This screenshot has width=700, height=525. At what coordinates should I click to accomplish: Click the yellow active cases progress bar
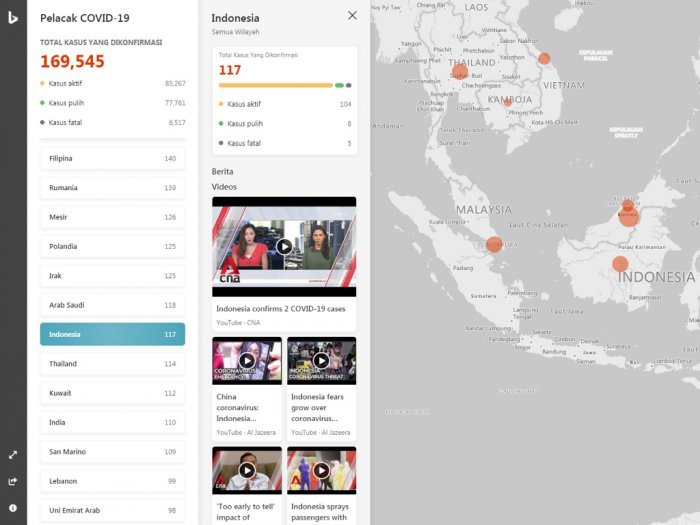tap(275, 85)
